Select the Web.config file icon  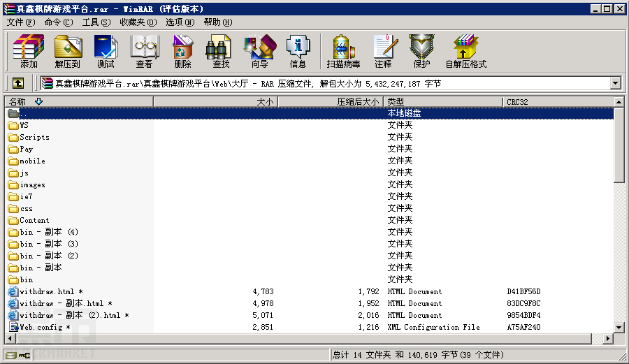click(14, 327)
